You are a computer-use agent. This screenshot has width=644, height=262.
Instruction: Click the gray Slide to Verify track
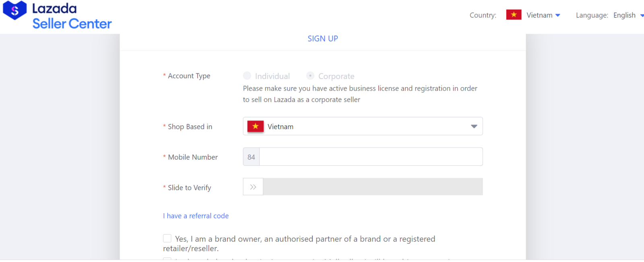click(372, 187)
